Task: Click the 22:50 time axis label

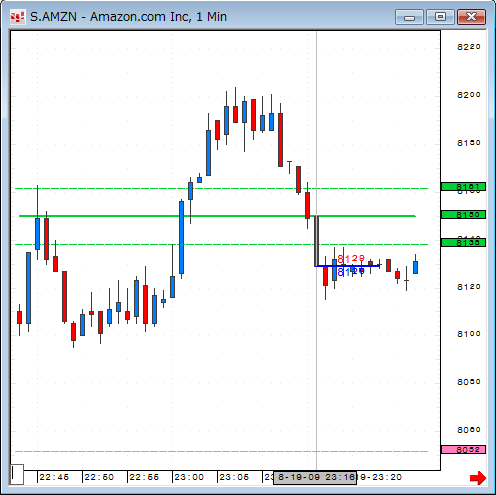Action: tap(99, 477)
